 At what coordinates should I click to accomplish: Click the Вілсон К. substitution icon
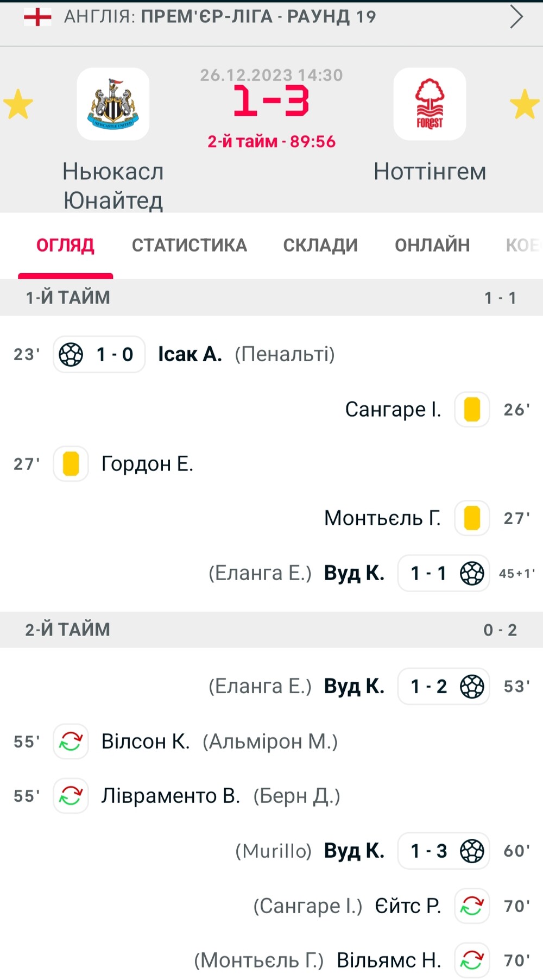(71, 742)
